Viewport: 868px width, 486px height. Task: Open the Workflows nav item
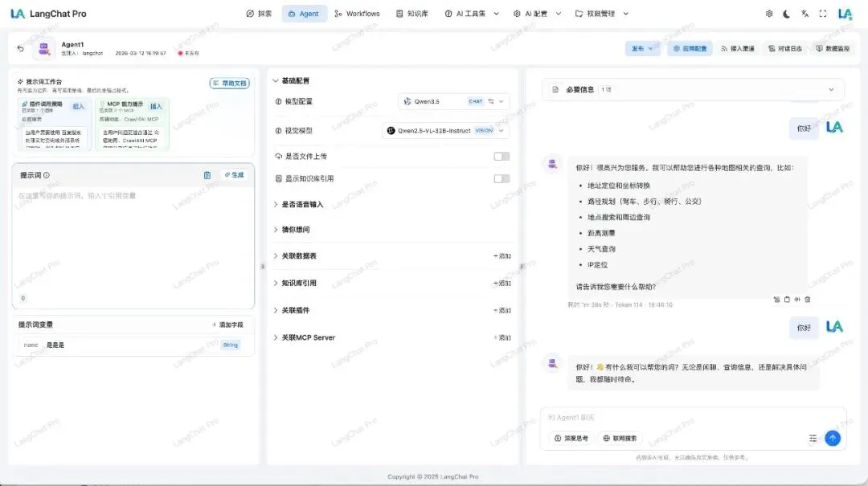[x=357, y=14]
